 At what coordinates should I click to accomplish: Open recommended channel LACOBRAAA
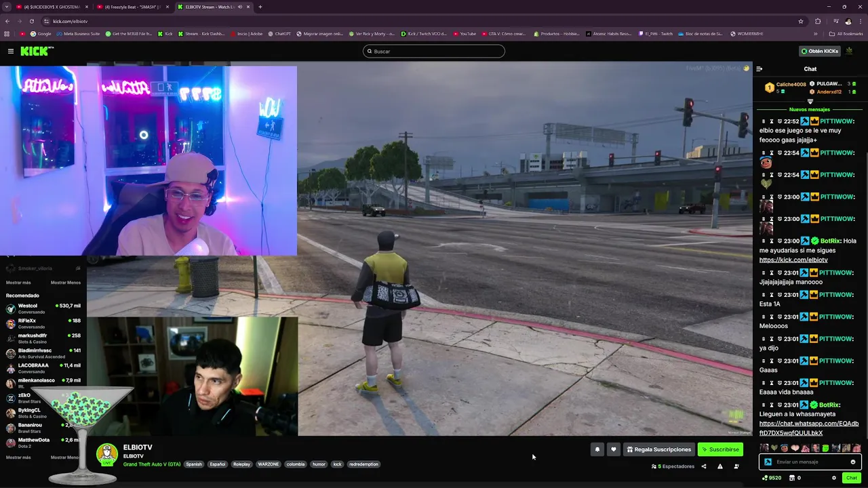coord(43,368)
